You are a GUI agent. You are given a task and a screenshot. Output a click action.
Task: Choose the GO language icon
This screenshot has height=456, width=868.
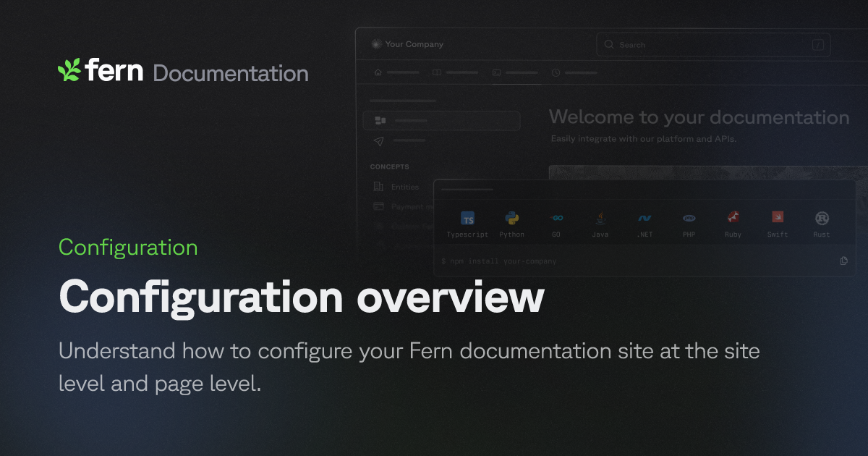coord(556,218)
